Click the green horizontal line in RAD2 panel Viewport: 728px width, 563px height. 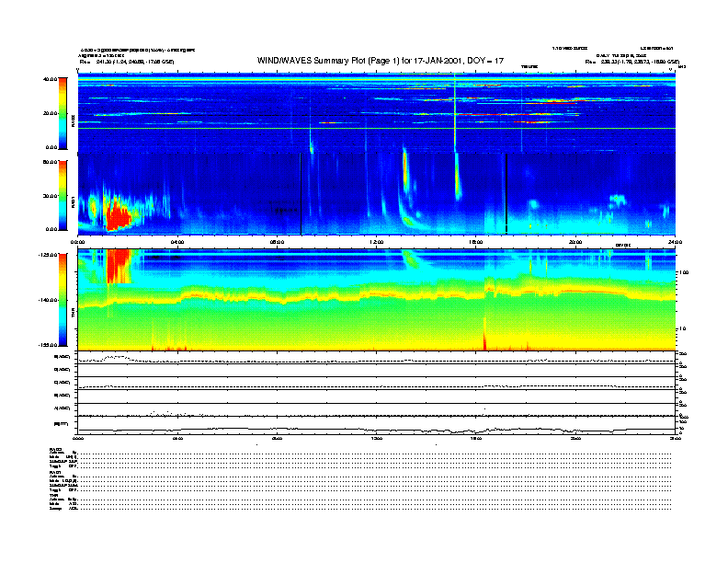pos(377,128)
